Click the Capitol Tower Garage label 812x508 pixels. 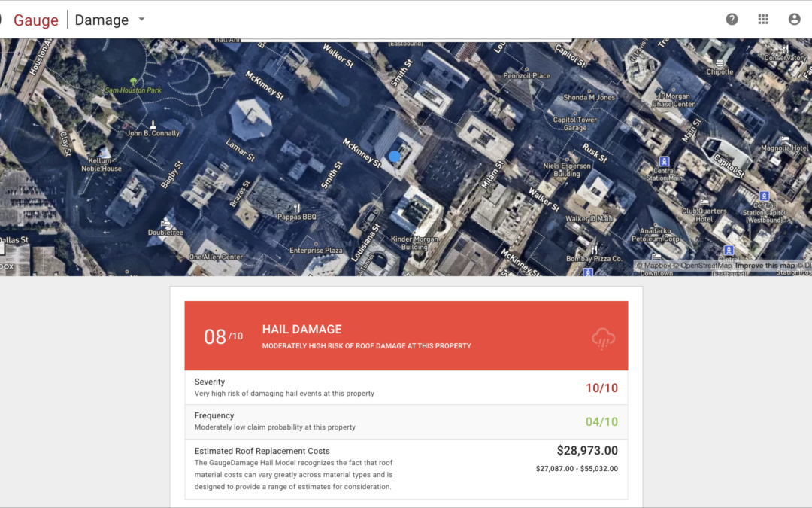tap(575, 123)
